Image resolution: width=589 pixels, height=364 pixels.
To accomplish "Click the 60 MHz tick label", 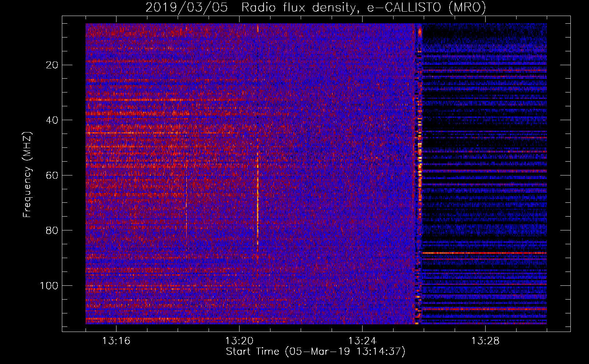I will [x=52, y=175].
